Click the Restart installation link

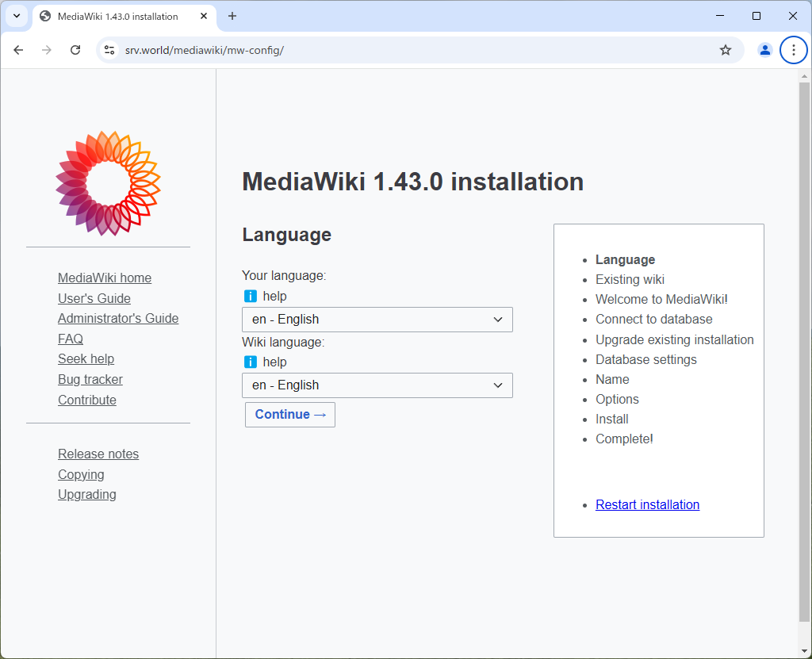(647, 504)
